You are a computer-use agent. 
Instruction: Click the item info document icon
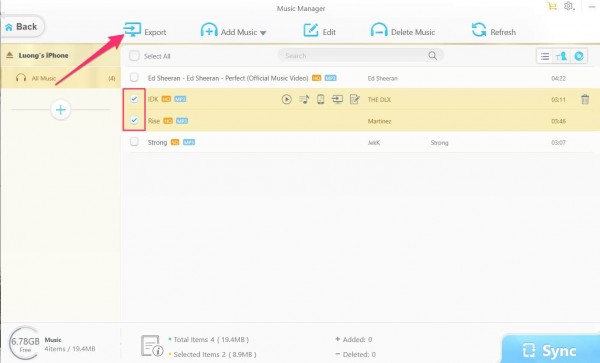pos(151,346)
